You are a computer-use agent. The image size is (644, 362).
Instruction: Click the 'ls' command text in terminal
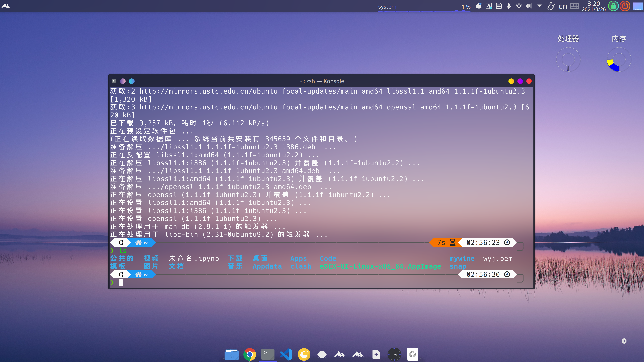[x=122, y=250]
